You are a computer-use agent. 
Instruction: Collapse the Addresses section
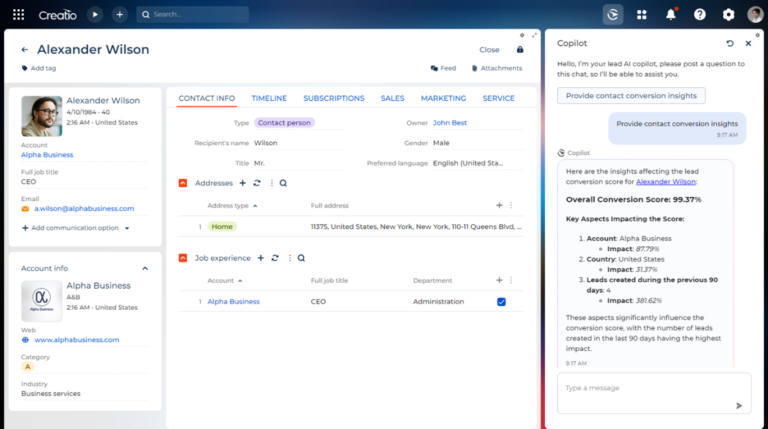[183, 183]
